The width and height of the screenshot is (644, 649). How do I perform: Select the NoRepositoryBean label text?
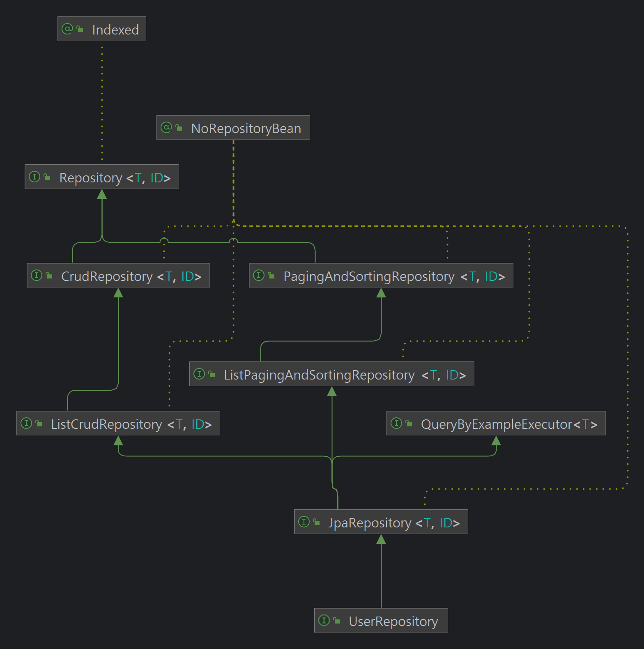click(x=246, y=128)
